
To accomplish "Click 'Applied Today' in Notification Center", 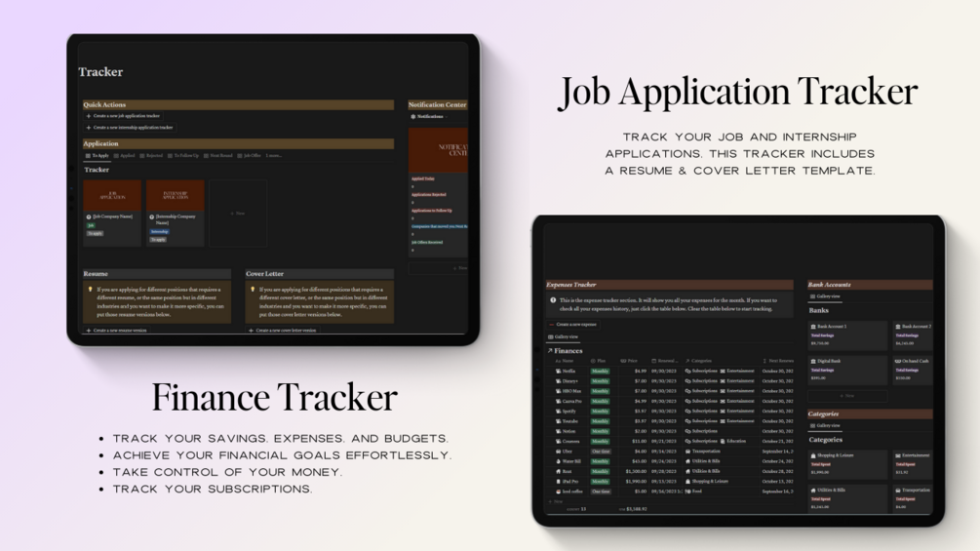I will (423, 178).
